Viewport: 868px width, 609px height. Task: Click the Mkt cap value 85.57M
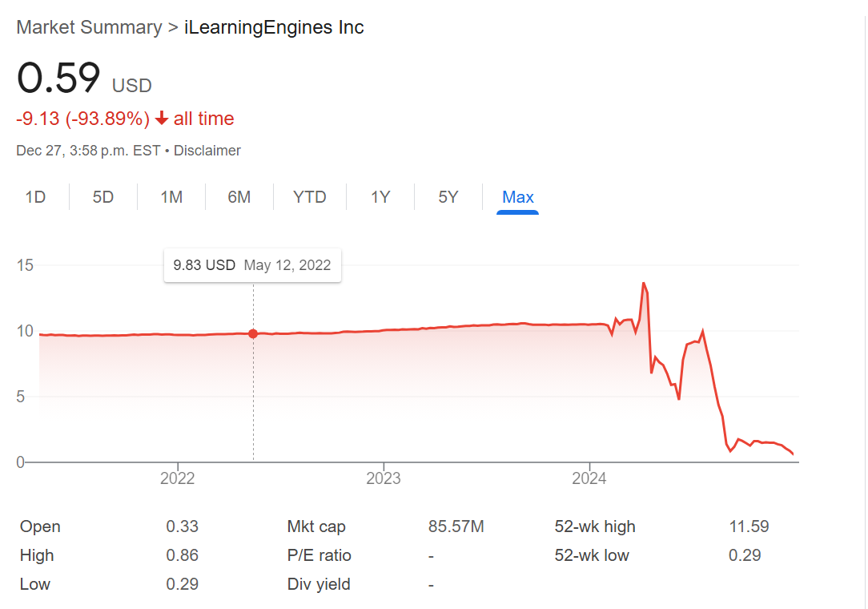click(456, 526)
